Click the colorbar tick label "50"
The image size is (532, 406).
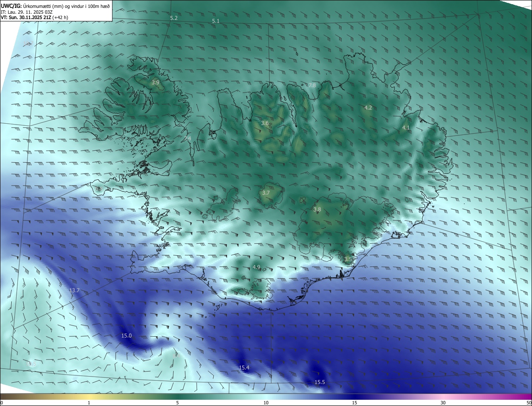point(529,403)
